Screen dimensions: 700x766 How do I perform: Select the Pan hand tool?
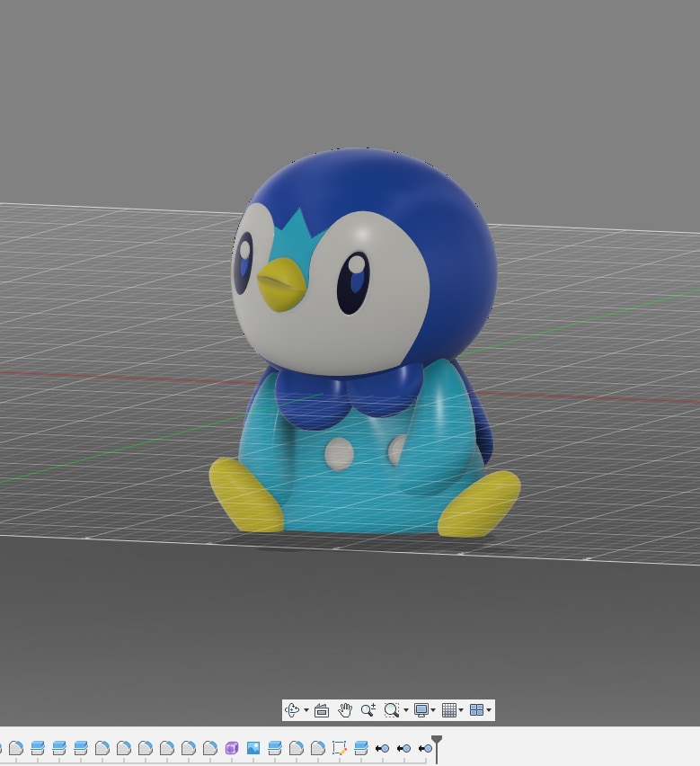coord(345,710)
